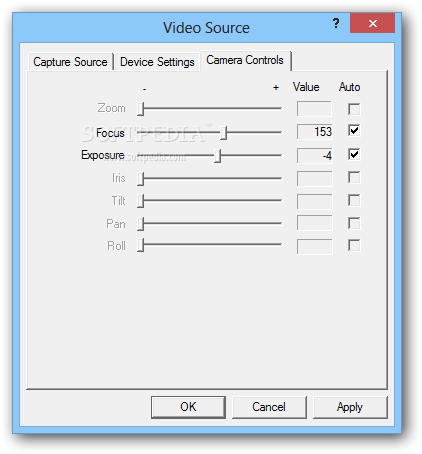Disable the Exposure Auto checkbox

coord(354,154)
